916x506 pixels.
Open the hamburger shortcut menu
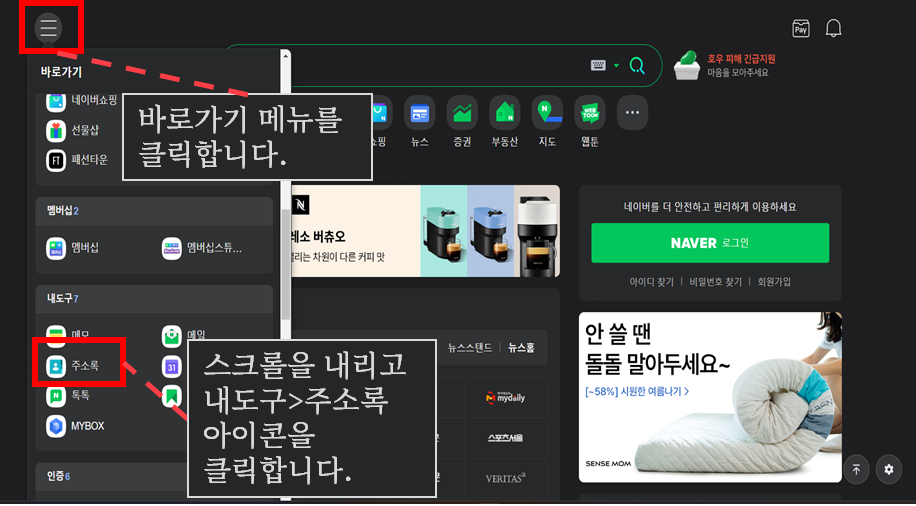point(48,27)
